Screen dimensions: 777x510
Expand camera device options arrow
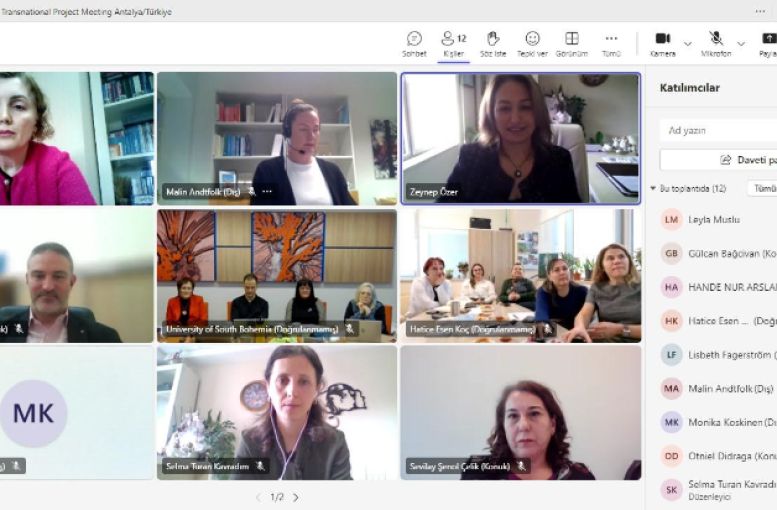coord(688,44)
